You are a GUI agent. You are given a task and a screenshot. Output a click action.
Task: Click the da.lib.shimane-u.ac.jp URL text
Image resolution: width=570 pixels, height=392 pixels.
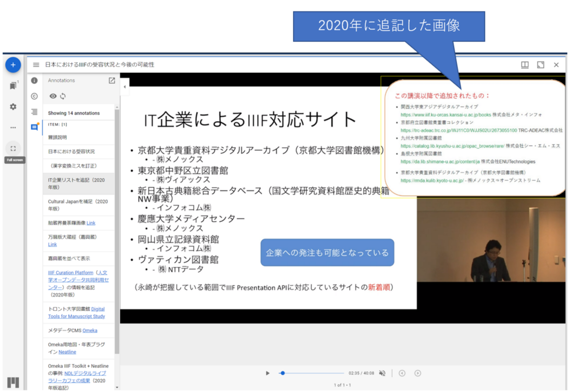(x=440, y=161)
